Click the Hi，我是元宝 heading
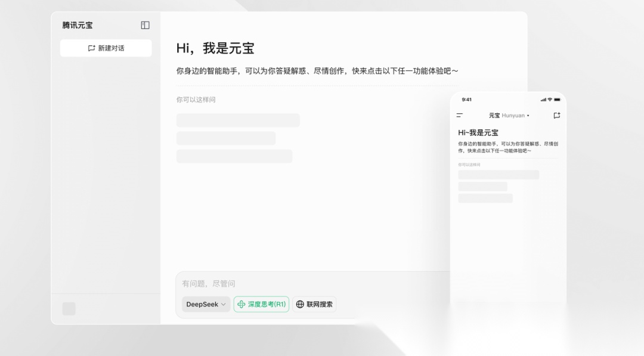 point(215,48)
